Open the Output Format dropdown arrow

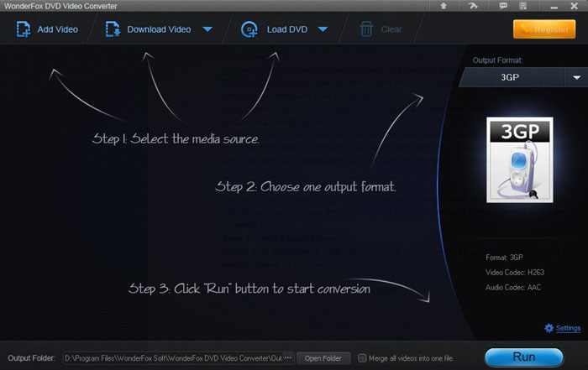[577, 77]
